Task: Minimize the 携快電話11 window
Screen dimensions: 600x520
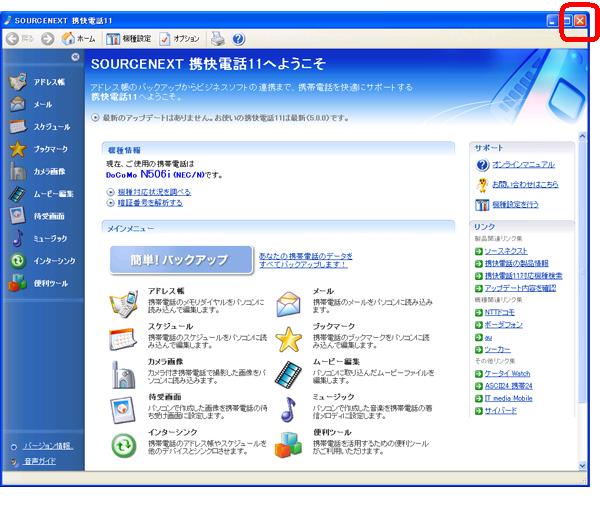Action: pos(552,21)
